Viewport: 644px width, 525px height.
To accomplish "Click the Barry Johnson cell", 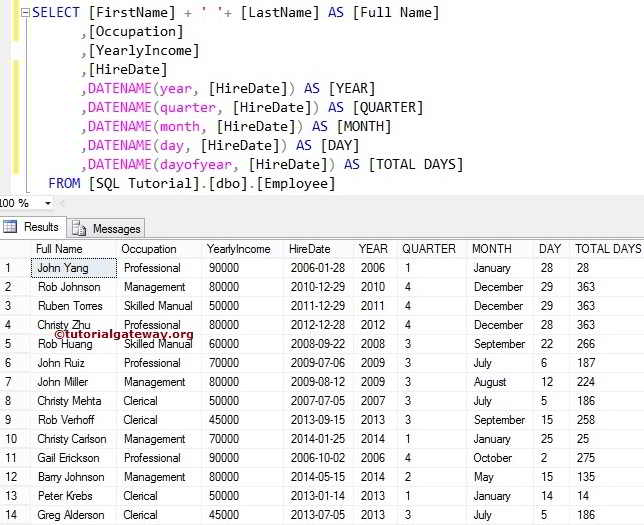I will [74, 477].
